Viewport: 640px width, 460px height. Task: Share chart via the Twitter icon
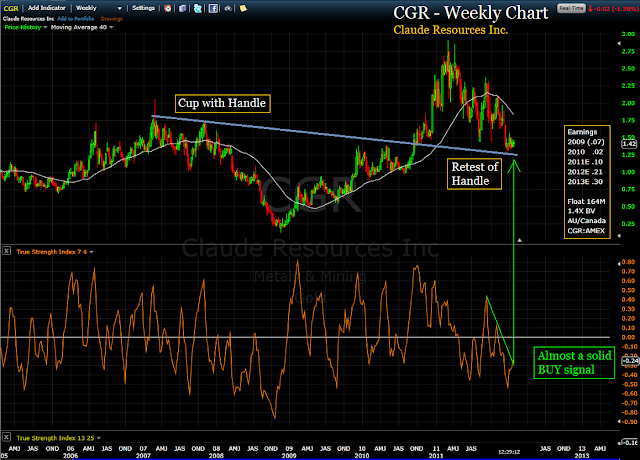198,8
